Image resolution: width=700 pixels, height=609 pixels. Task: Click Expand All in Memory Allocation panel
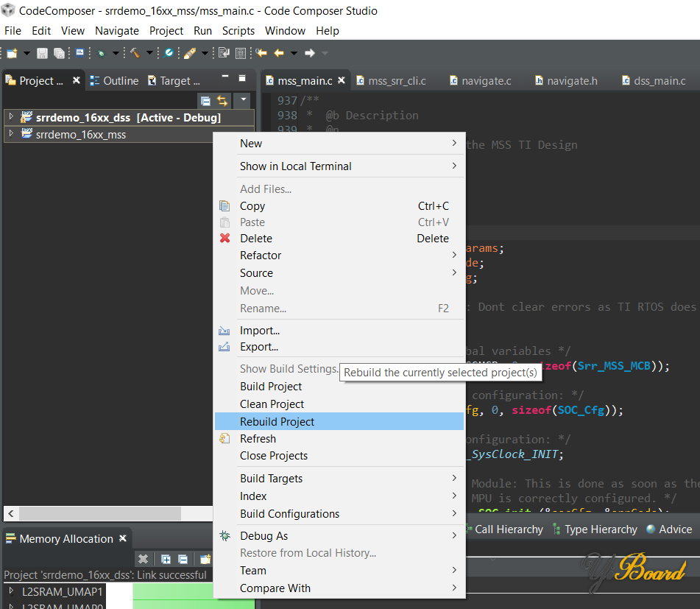(x=166, y=560)
